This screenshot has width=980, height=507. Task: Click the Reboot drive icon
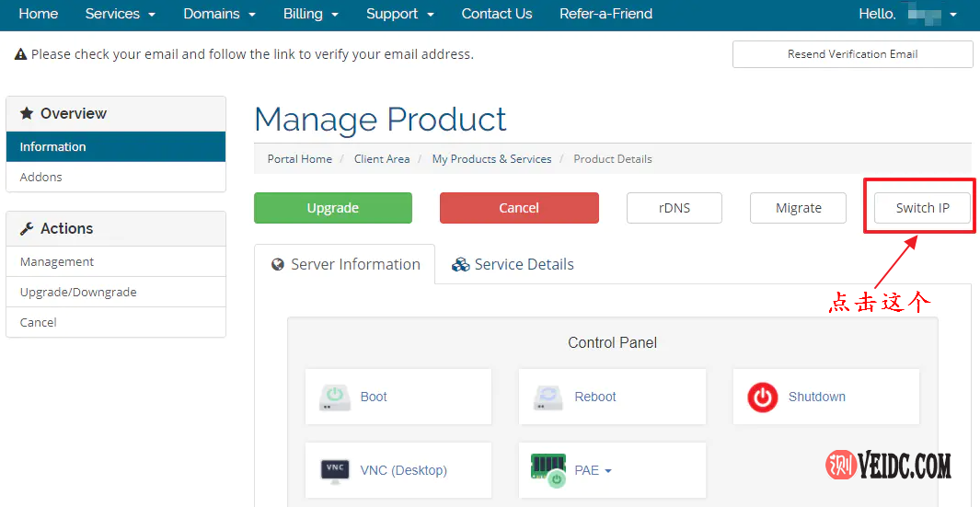coord(548,397)
